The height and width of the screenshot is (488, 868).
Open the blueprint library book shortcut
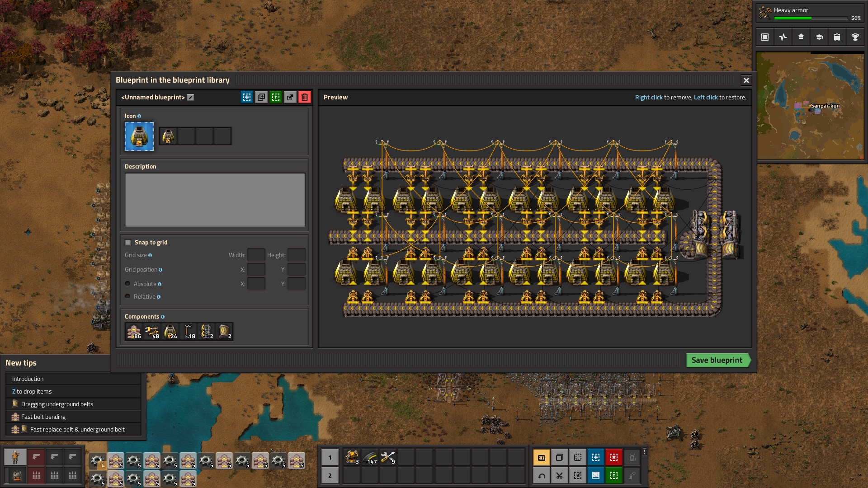point(596,475)
